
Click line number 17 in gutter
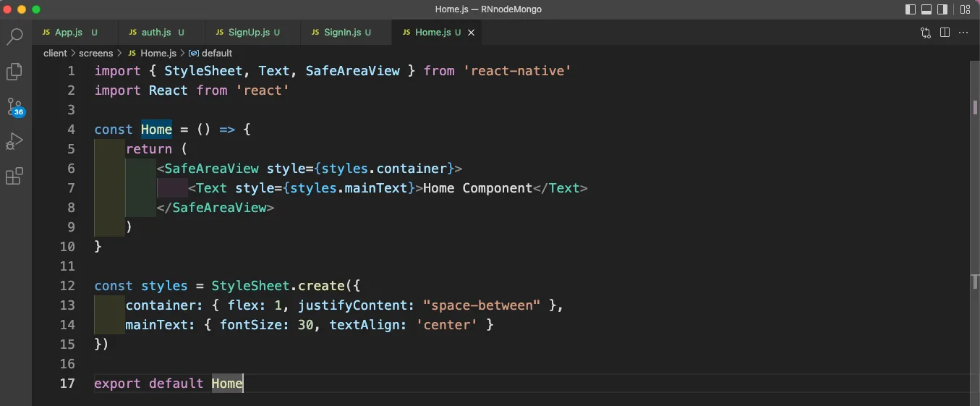click(x=67, y=384)
